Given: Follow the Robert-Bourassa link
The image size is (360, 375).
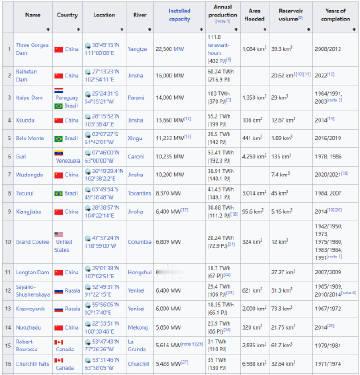Looking at the screenshot, I should click(x=26, y=345).
